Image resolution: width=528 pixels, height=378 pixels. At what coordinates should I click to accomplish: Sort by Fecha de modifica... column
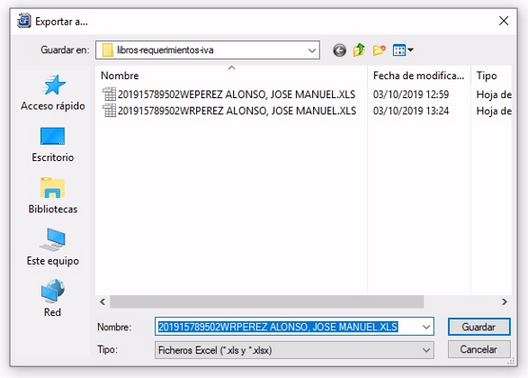click(x=419, y=75)
